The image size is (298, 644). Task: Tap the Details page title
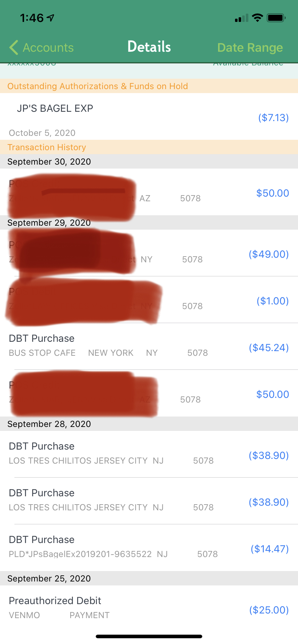click(149, 47)
